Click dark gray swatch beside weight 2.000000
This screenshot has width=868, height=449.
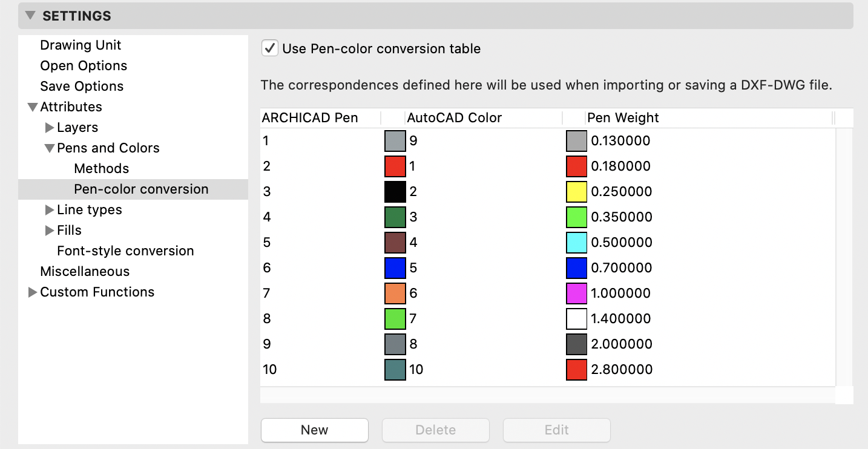(x=577, y=344)
